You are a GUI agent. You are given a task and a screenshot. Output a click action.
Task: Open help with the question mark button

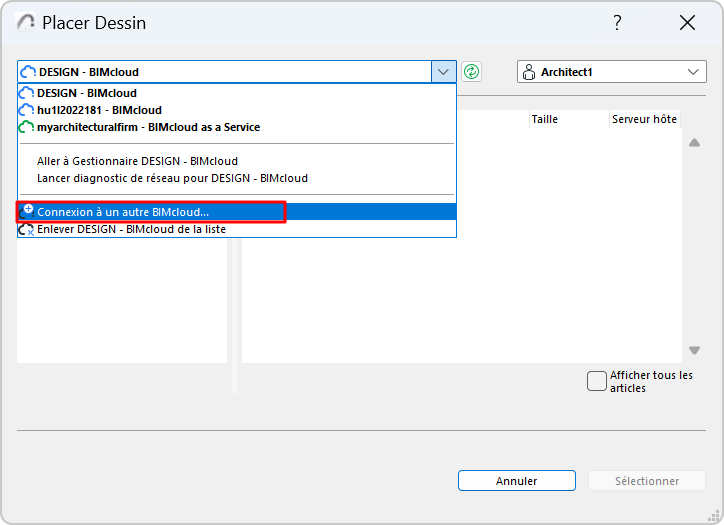point(618,23)
